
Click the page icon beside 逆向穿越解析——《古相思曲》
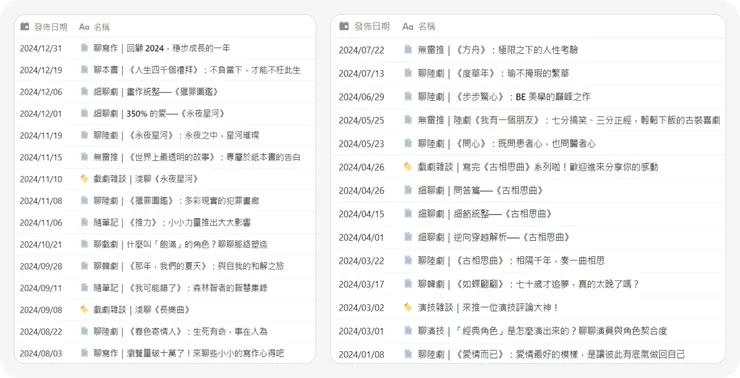pyautogui.click(x=408, y=236)
